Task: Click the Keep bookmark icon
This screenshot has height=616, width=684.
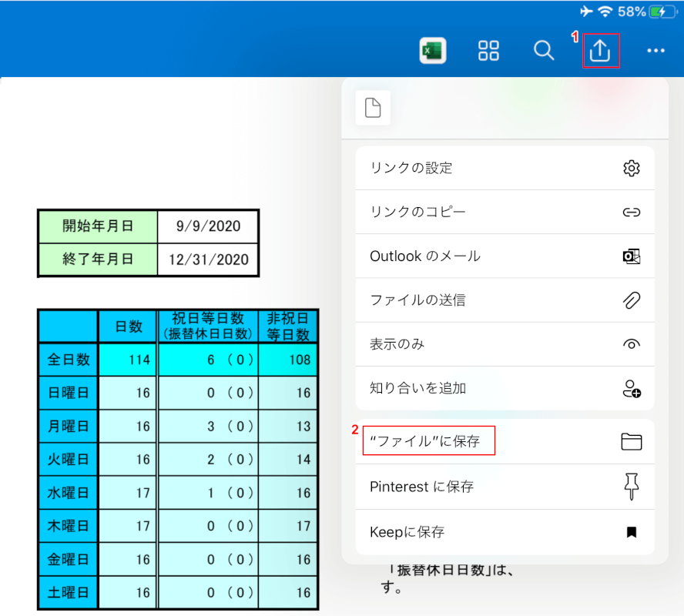Action: click(x=631, y=532)
